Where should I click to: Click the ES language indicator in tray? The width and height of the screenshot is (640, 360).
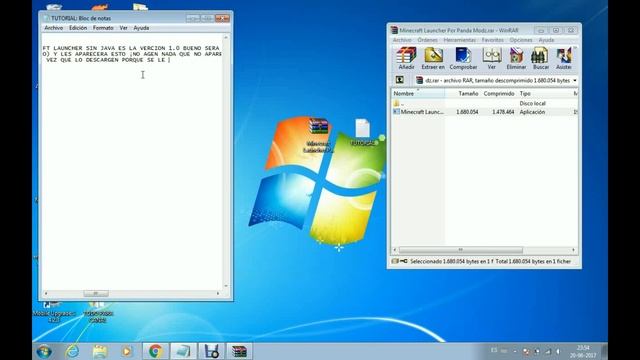pos(494,350)
